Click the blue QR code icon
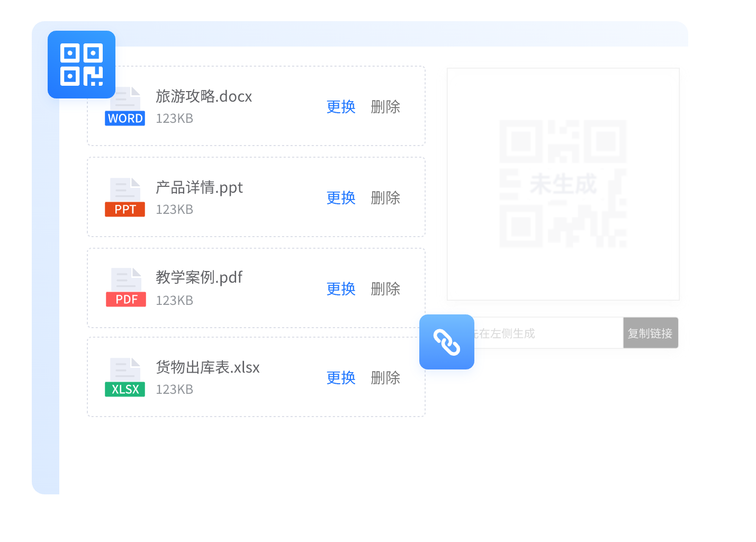 [x=82, y=65]
